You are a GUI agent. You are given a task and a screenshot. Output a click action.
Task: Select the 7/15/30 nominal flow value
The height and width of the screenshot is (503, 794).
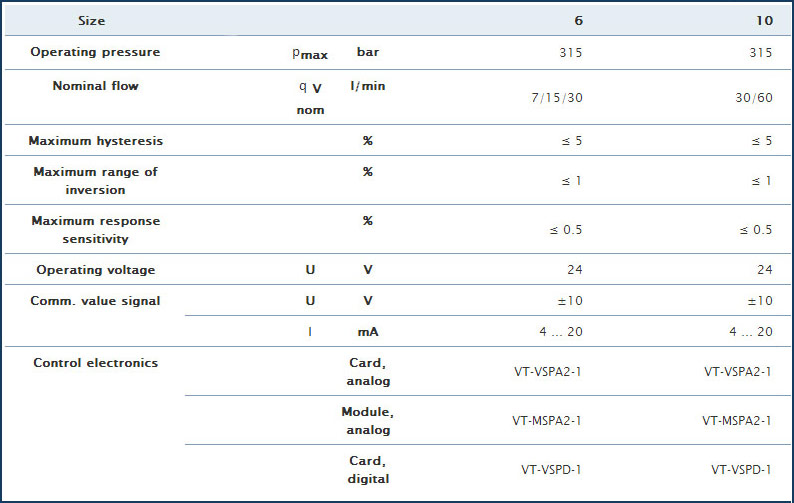click(557, 97)
